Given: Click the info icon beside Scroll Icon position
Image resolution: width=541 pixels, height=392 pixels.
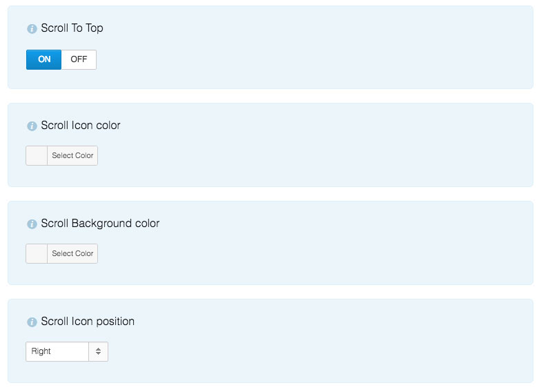Looking at the screenshot, I should [32, 322].
